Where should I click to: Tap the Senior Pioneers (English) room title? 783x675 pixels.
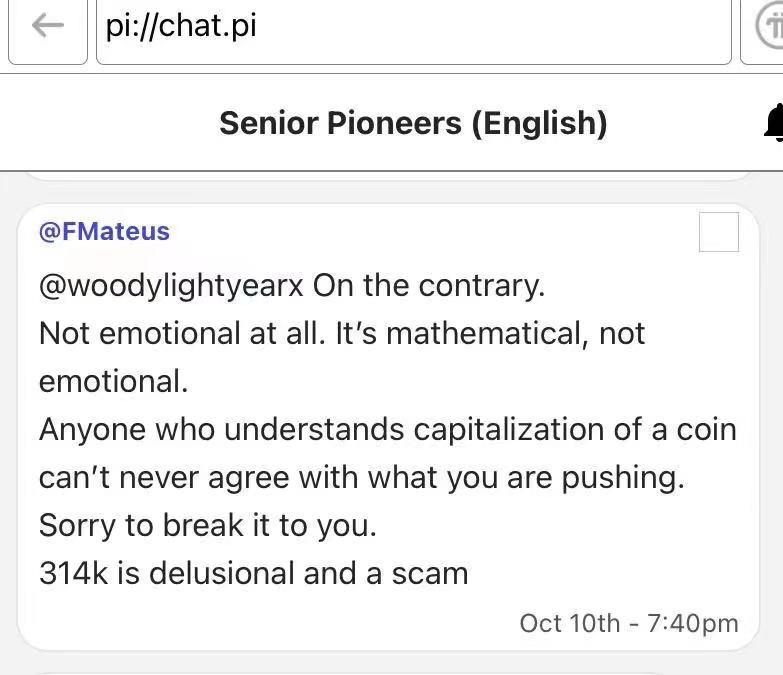point(413,123)
